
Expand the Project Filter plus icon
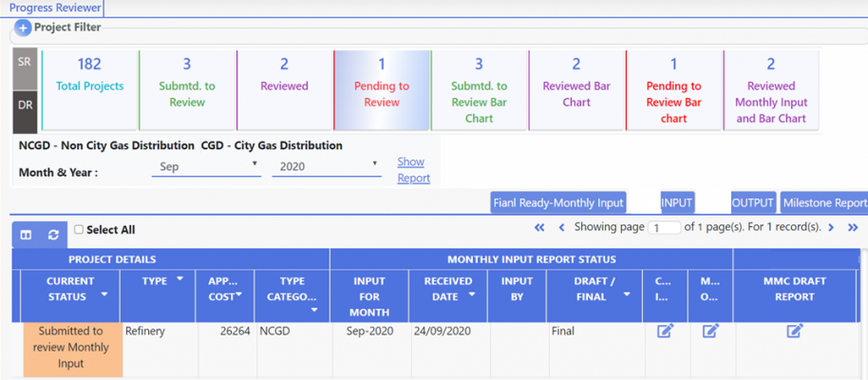click(x=24, y=28)
